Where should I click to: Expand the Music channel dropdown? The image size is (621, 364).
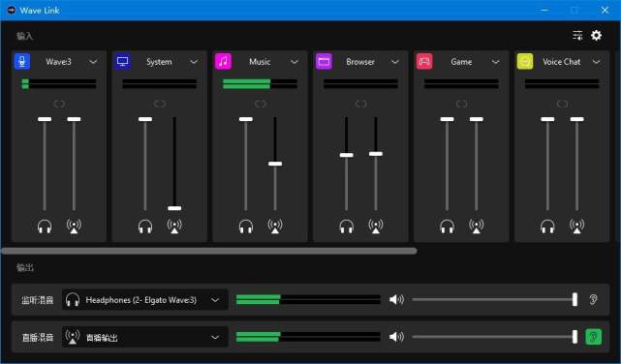(x=295, y=62)
